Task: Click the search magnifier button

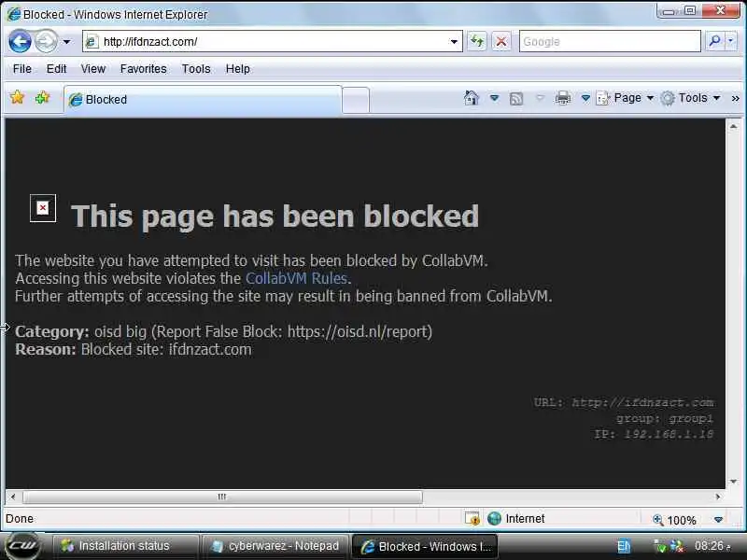Action: 714,41
